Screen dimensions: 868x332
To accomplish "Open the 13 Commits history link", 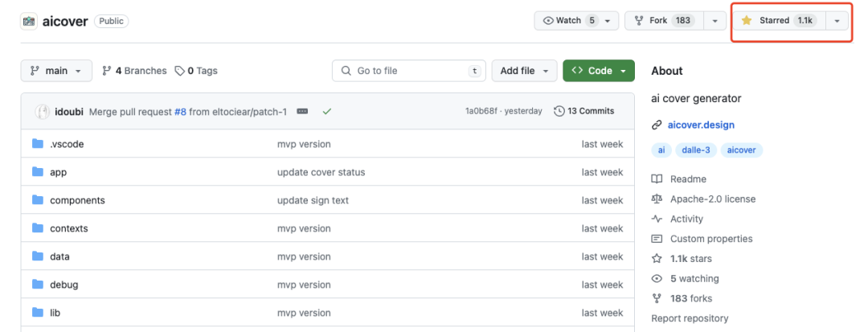I will pyautogui.click(x=584, y=111).
